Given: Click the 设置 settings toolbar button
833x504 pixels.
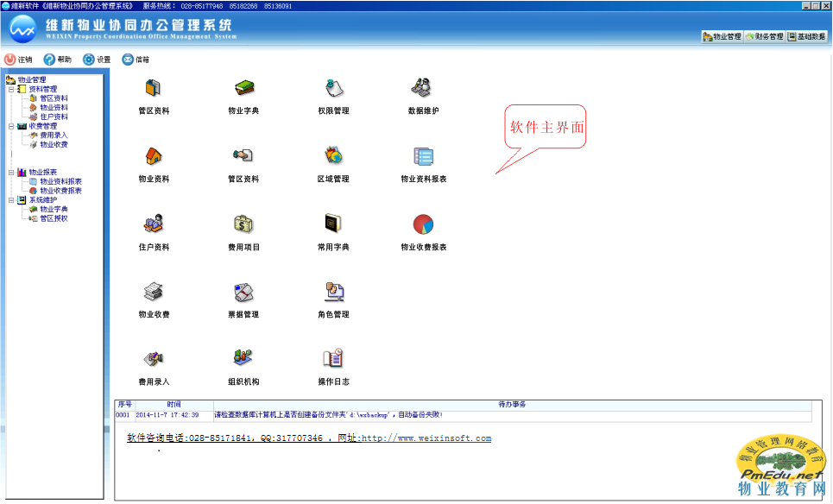Looking at the screenshot, I should tap(97, 60).
